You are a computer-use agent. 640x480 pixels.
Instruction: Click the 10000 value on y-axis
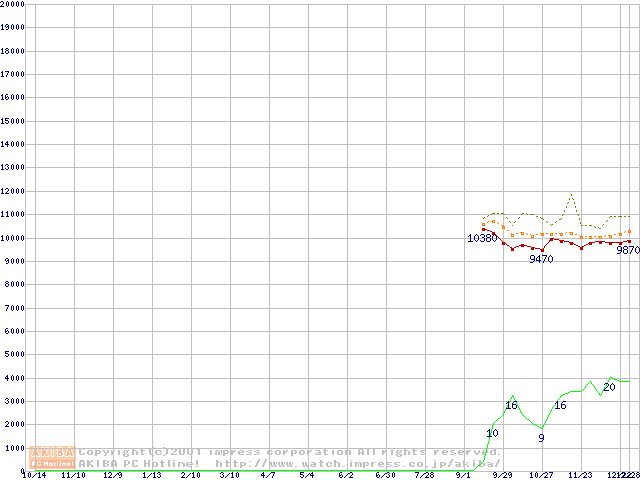(x=12, y=238)
